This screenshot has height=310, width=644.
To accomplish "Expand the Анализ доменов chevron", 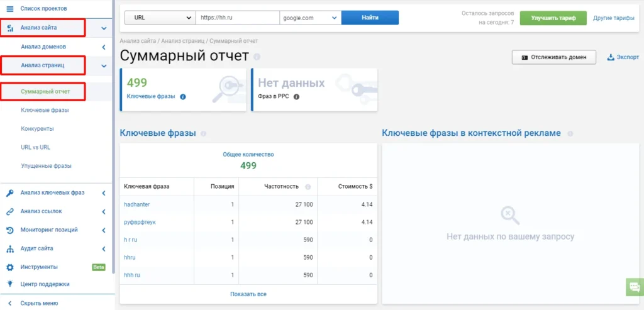I will click(x=104, y=47).
